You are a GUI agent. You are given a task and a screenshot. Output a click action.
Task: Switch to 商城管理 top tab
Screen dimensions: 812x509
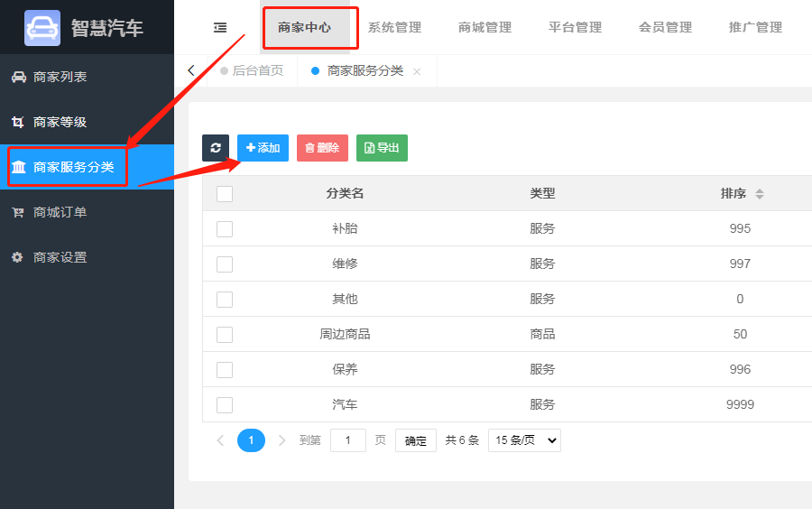484,27
